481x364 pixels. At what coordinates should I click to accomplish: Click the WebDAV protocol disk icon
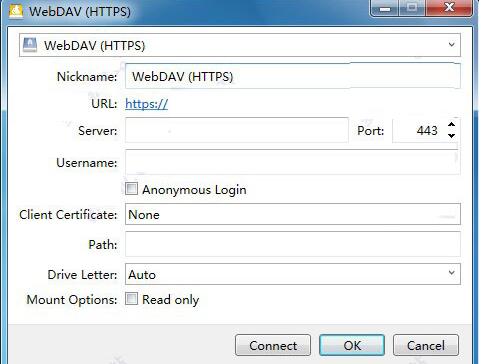30,45
